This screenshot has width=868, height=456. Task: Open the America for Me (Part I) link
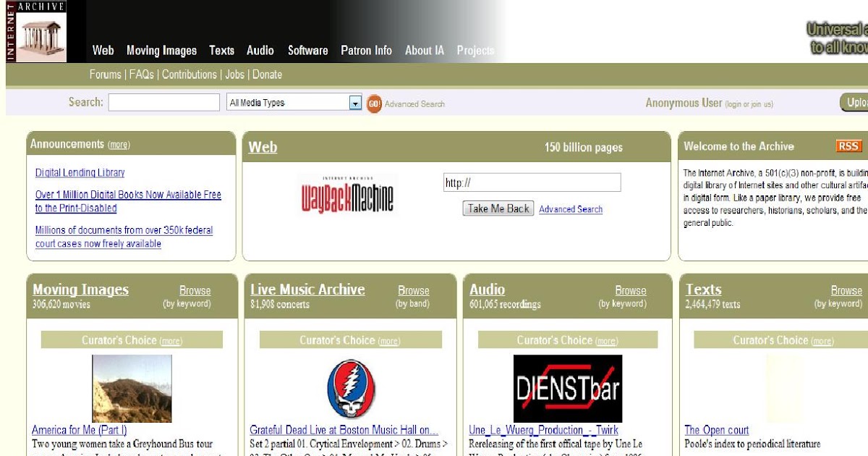click(x=80, y=431)
